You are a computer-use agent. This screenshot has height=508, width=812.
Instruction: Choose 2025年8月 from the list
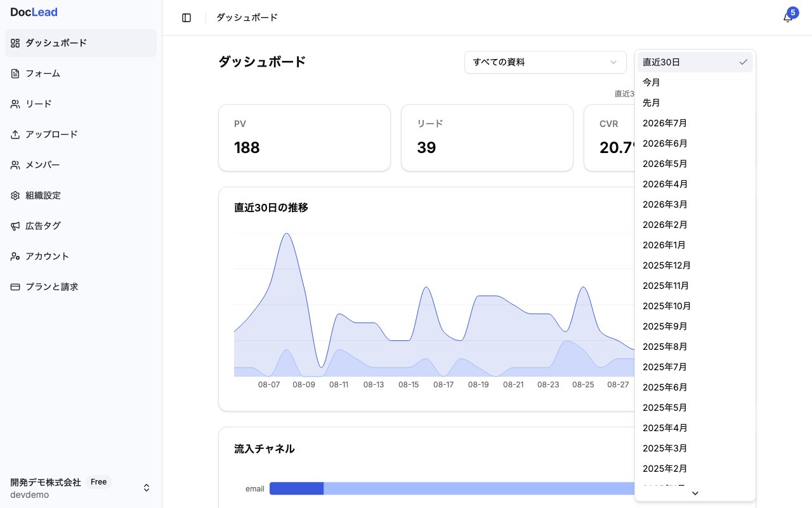[x=695, y=347]
